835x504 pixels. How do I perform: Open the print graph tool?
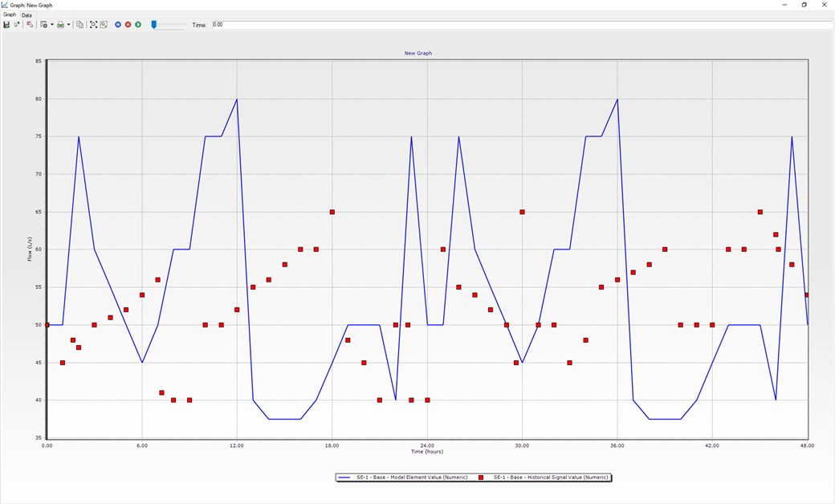[60, 25]
